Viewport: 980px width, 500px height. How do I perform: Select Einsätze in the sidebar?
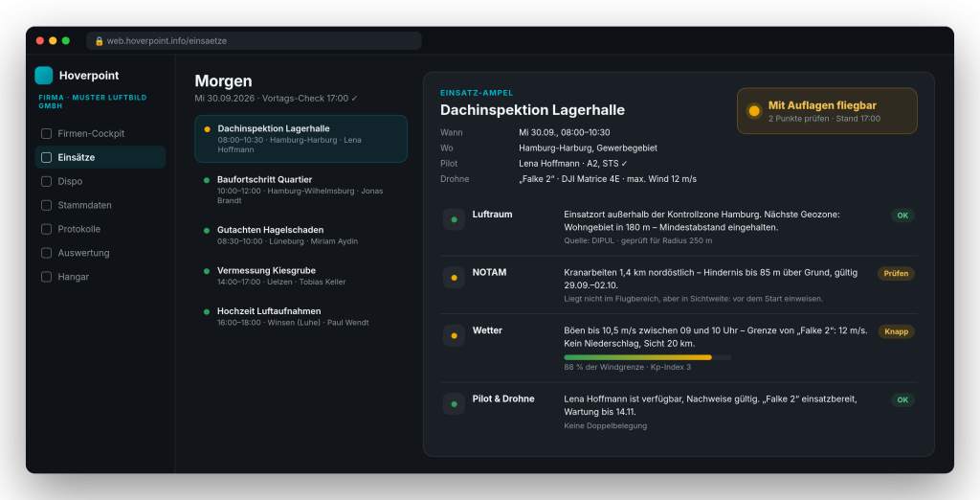pyautogui.click(x=100, y=157)
